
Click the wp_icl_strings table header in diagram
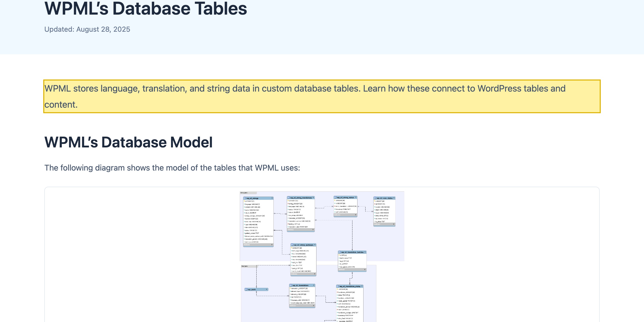tap(258, 198)
